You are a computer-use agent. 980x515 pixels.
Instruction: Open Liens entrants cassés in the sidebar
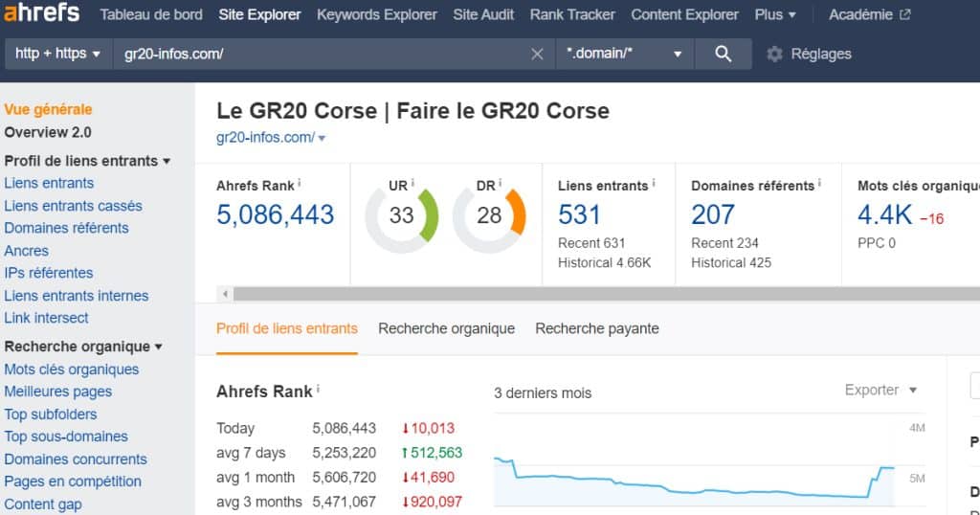(x=73, y=206)
